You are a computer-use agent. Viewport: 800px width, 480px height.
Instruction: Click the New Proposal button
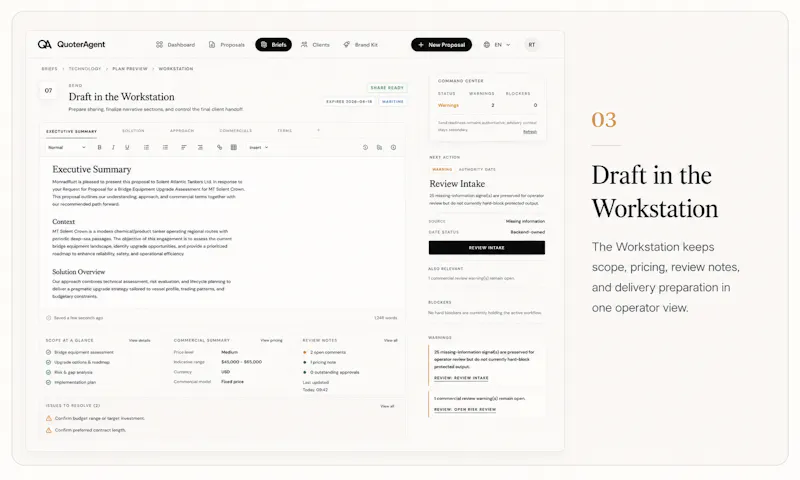(441, 44)
